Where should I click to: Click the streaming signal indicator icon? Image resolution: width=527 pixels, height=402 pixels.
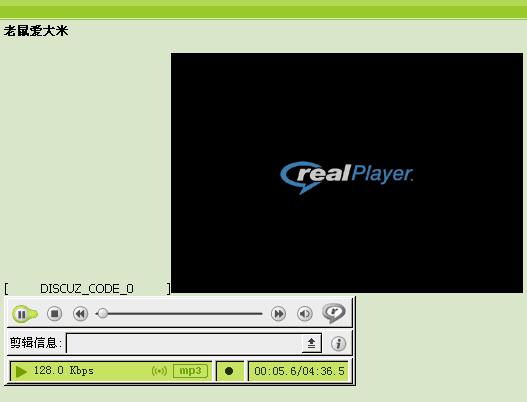point(159,371)
